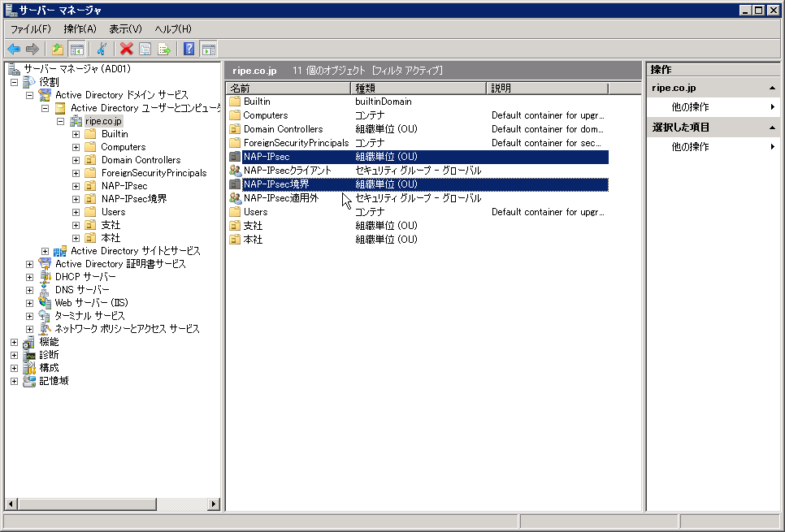This screenshot has height=532, width=785.
Task: Sort by the 名前 column header
Action: (288, 89)
